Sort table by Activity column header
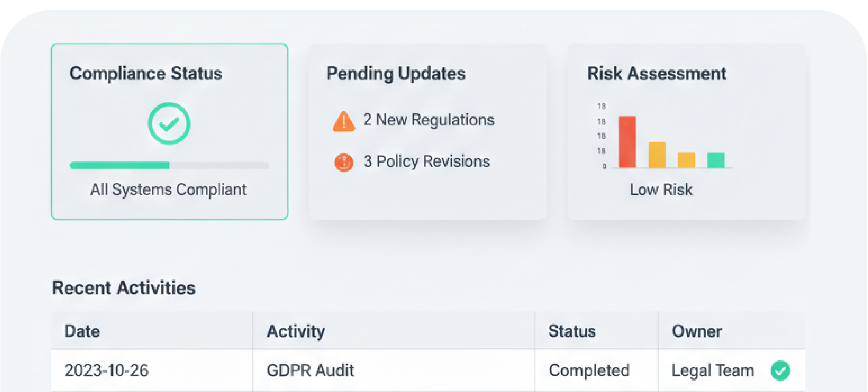 click(x=296, y=331)
